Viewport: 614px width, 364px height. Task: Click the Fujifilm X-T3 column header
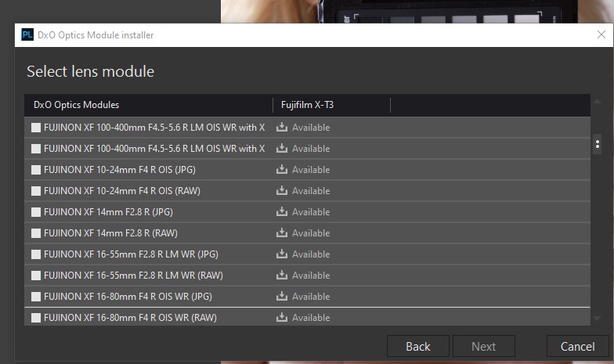click(x=332, y=105)
